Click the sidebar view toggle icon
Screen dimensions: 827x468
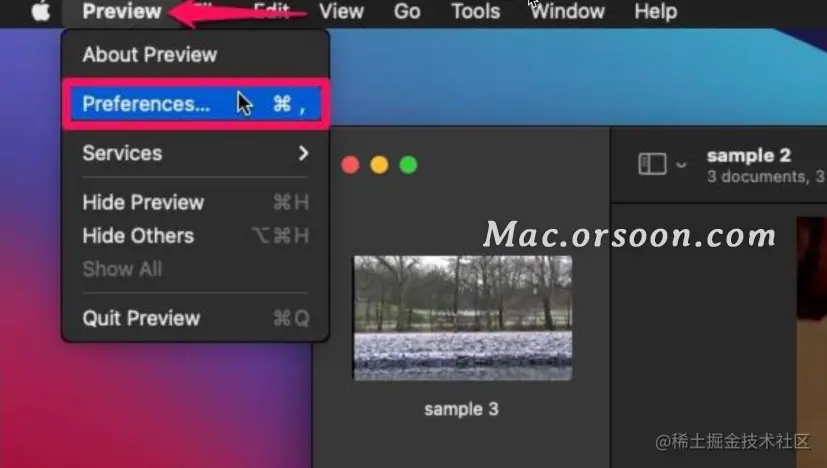652,164
